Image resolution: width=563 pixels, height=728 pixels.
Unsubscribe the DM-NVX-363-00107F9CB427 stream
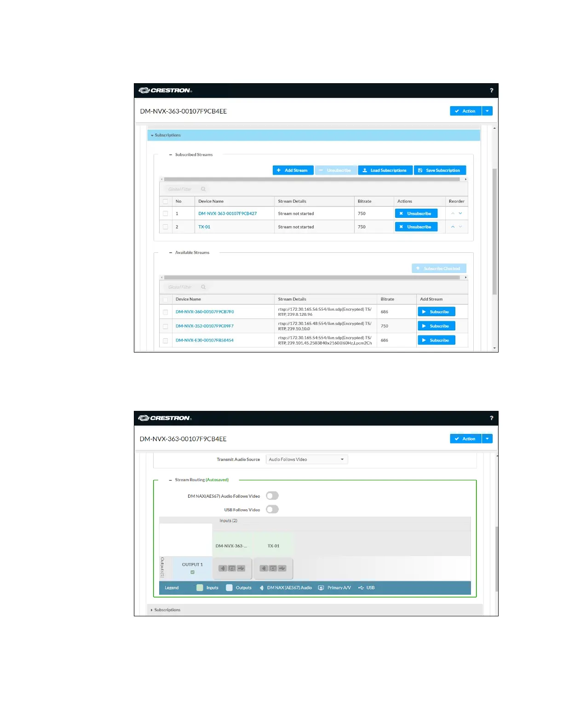pyautogui.click(x=416, y=213)
